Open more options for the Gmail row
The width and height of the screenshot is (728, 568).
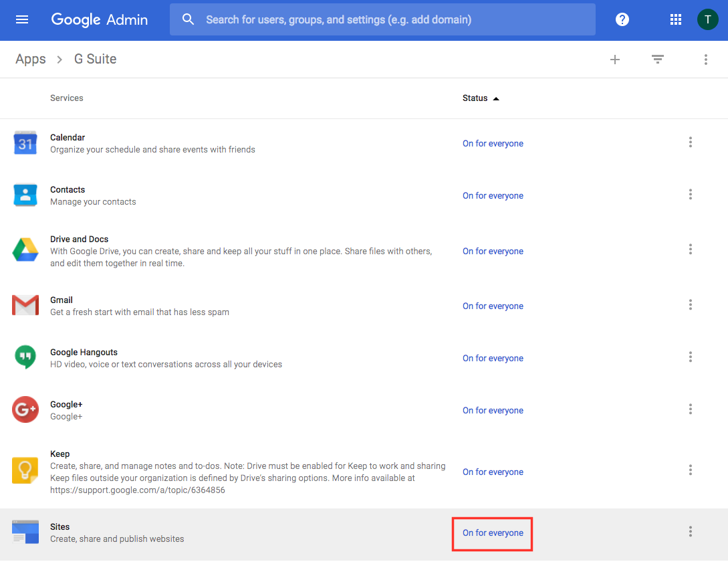pos(691,304)
